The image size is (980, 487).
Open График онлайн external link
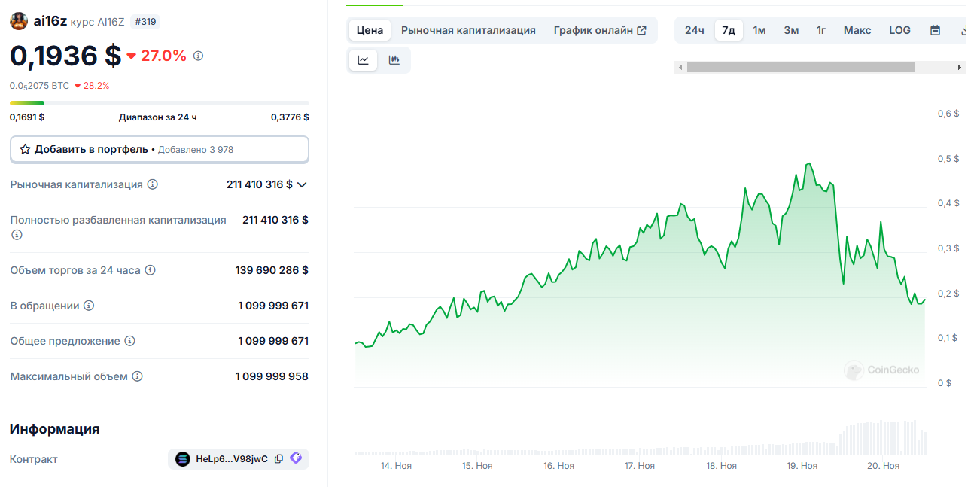599,31
